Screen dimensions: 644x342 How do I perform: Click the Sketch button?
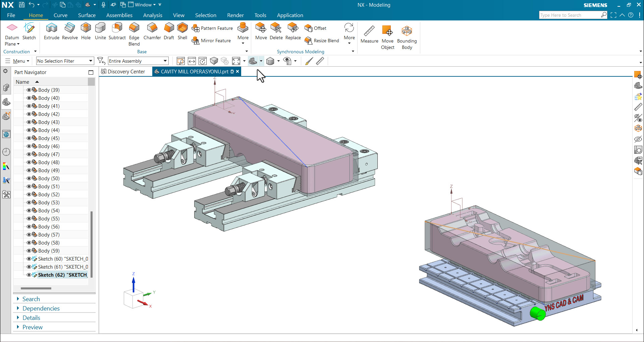(x=29, y=32)
